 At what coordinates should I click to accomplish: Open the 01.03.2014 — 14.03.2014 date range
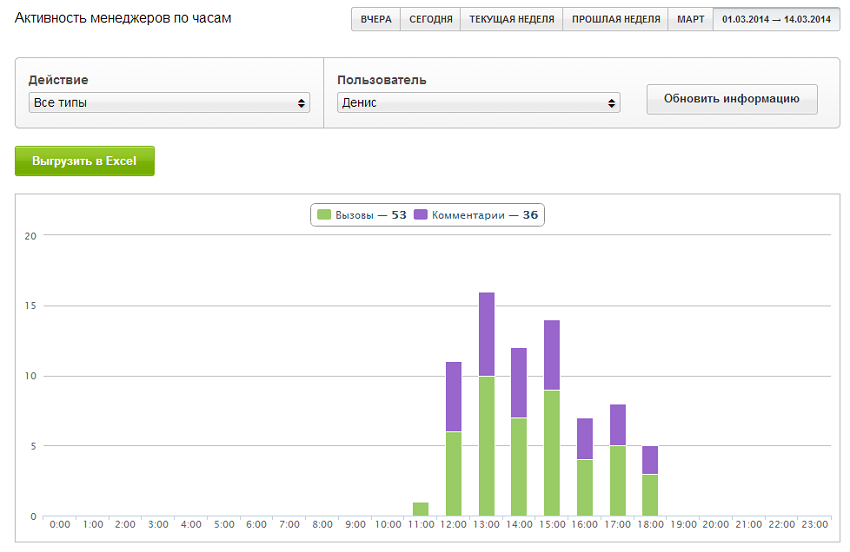click(x=776, y=19)
